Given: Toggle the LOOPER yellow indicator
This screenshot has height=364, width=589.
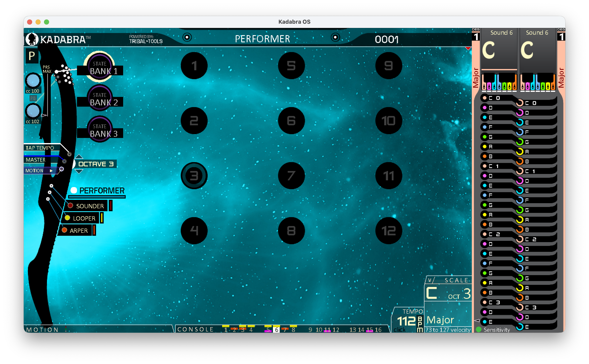Looking at the screenshot, I should (x=67, y=218).
